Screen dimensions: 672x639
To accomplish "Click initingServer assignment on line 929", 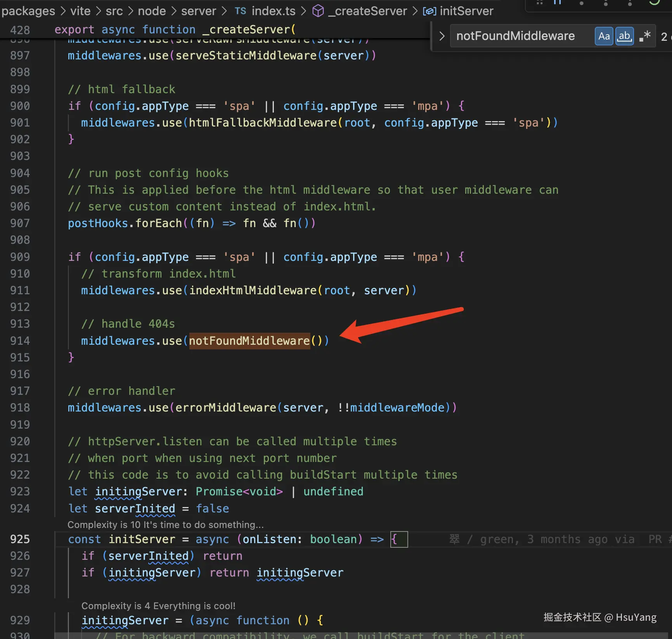I will [125, 620].
